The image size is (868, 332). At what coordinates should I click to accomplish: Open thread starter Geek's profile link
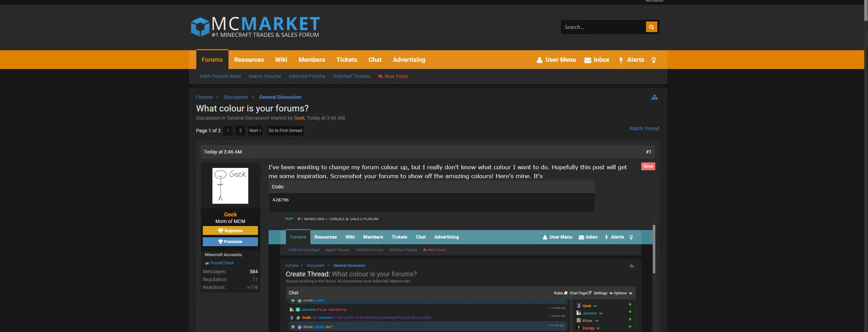click(x=299, y=118)
